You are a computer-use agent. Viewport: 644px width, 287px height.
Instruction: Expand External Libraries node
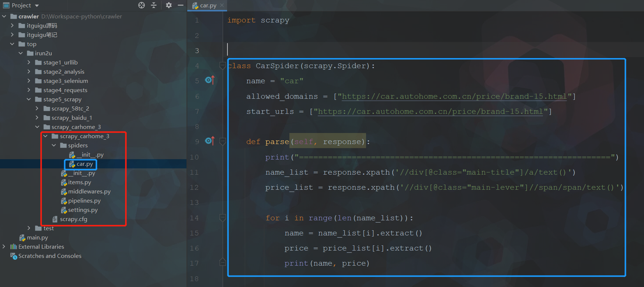pyautogui.click(x=4, y=246)
